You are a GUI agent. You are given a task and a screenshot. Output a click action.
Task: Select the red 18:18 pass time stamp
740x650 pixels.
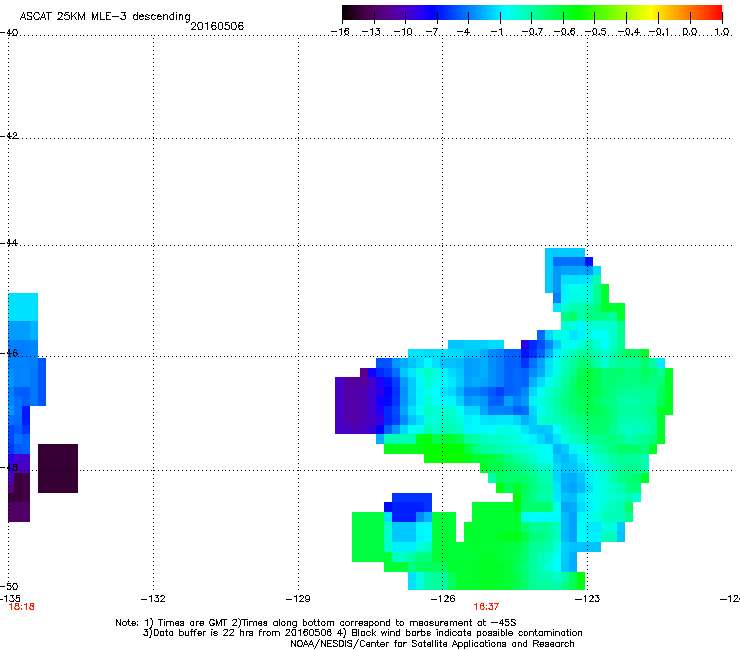click(22, 607)
